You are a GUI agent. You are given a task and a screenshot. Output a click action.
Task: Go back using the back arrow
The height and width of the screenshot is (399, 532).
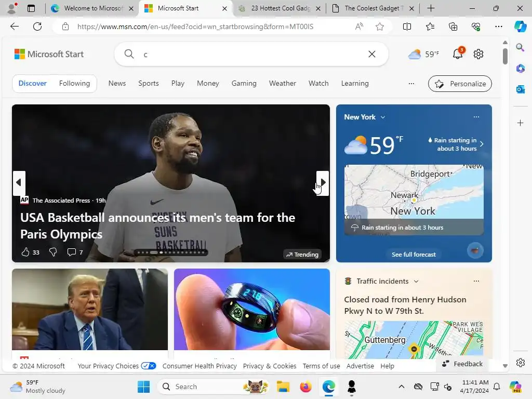click(15, 26)
